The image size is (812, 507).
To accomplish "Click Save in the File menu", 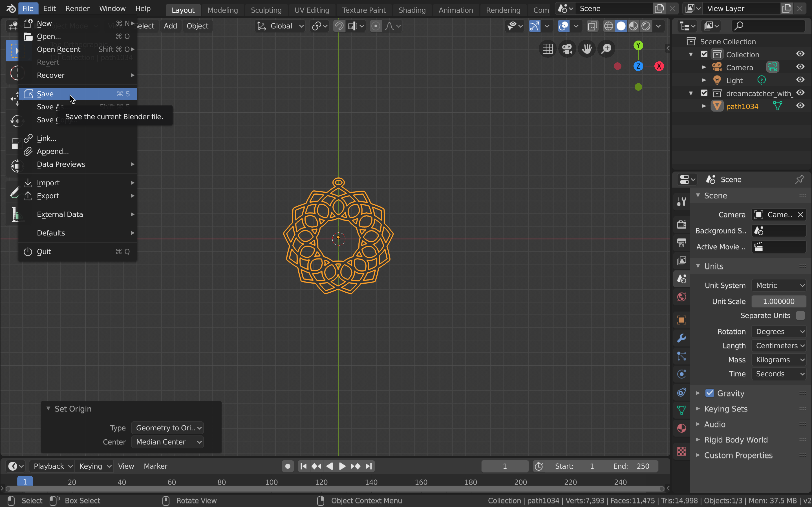I will [45, 94].
